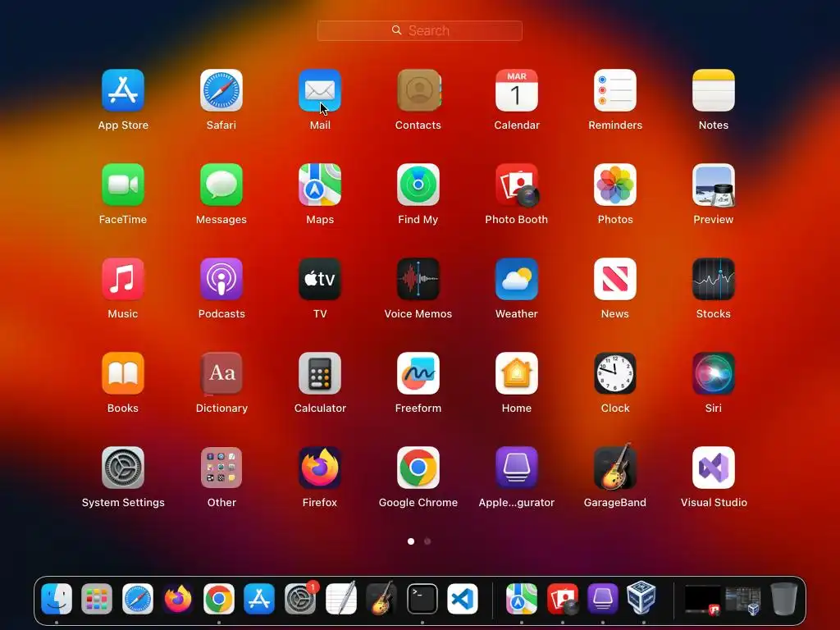Viewport: 840px width, 630px height.
Task: Open App Store from the Launchpad grid
Action: [x=123, y=90]
